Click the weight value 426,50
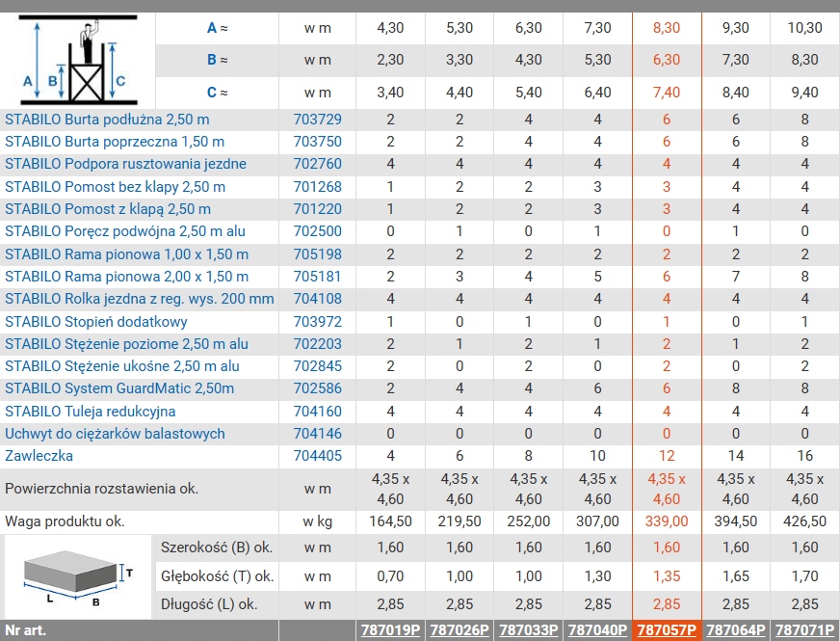This screenshot has height=641, width=840. [x=804, y=521]
